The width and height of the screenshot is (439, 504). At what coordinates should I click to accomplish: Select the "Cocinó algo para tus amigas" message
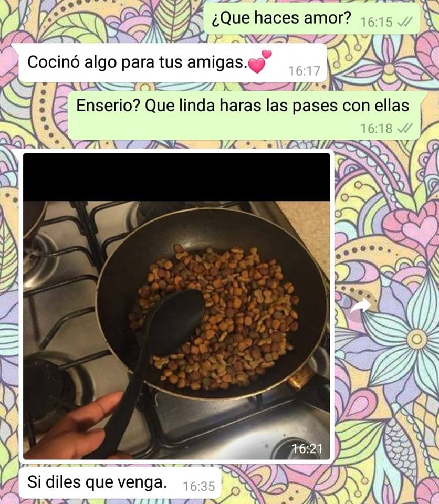[x=173, y=63]
